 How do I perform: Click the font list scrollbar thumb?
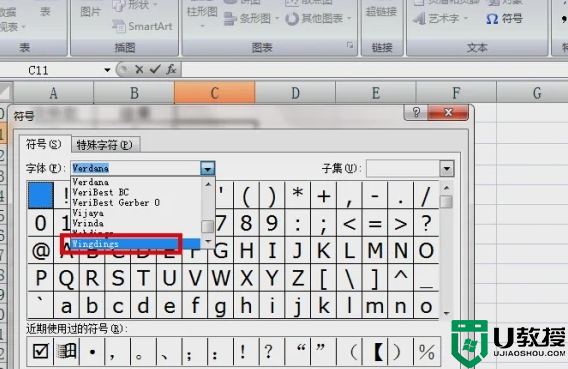point(208,227)
